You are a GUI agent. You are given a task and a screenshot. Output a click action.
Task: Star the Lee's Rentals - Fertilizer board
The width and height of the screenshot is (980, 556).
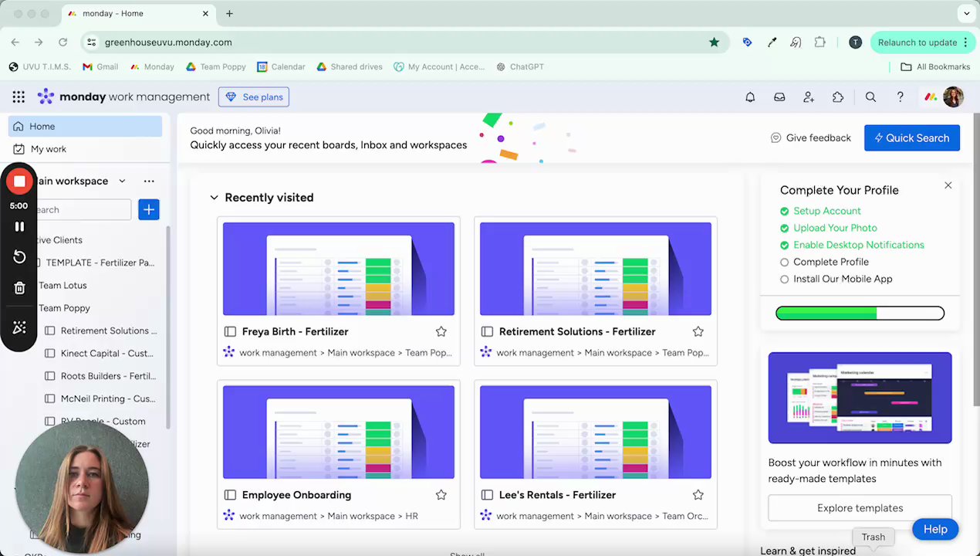point(698,495)
